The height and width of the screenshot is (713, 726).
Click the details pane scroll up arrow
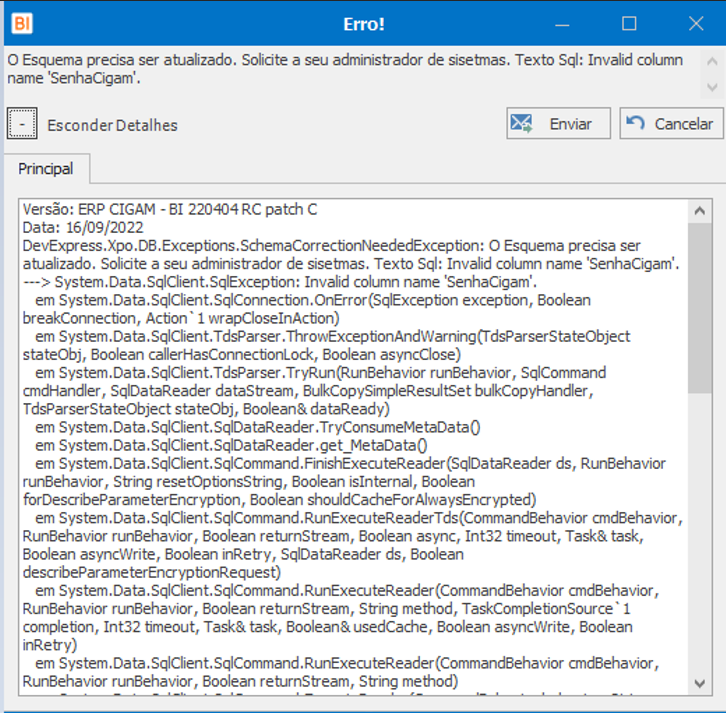point(700,211)
